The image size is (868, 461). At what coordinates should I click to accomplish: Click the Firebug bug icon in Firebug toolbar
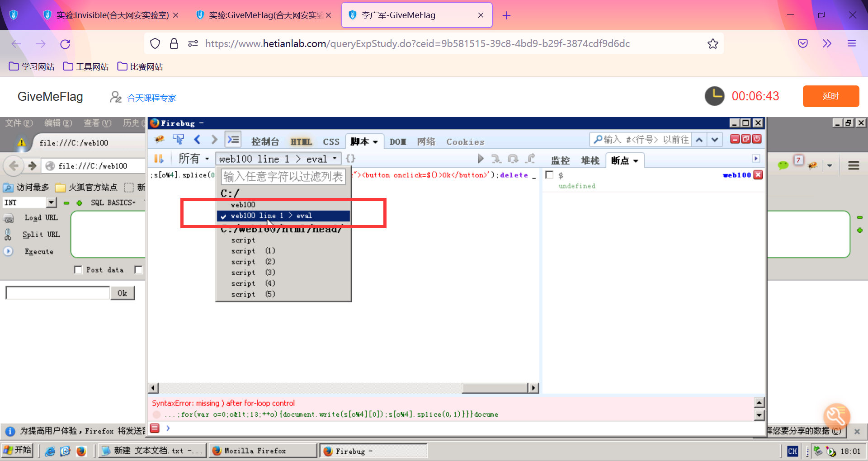pyautogui.click(x=159, y=140)
